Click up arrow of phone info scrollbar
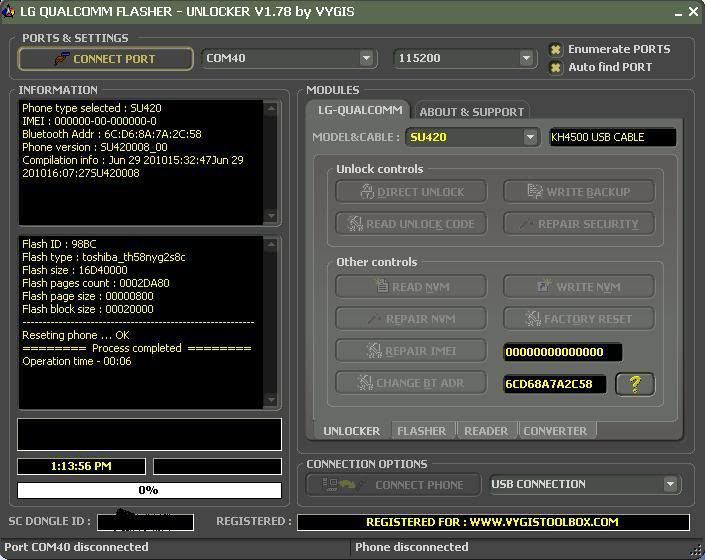Image resolution: width=705 pixels, height=560 pixels. [271, 108]
